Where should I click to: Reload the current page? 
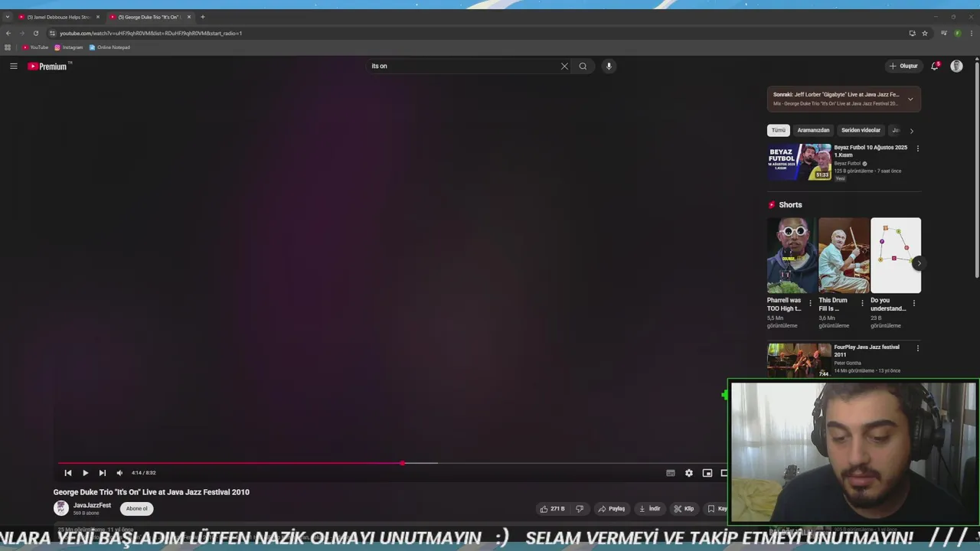point(35,33)
